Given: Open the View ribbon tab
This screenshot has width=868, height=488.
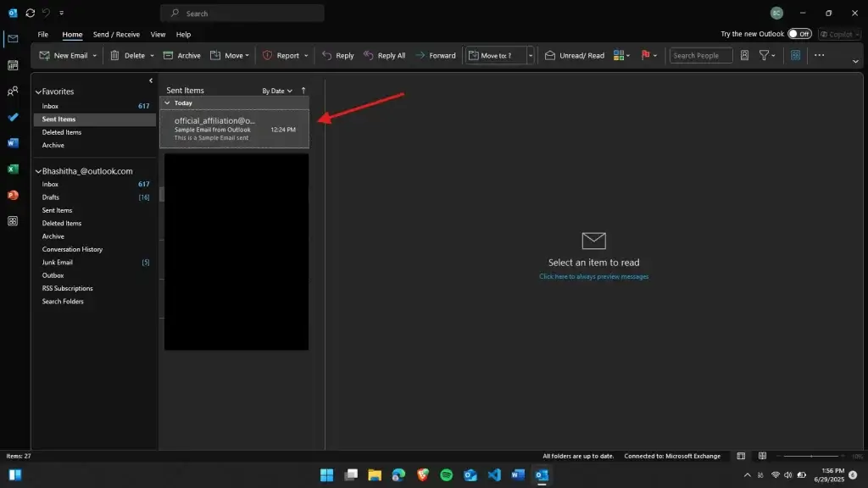Looking at the screenshot, I should tap(158, 34).
